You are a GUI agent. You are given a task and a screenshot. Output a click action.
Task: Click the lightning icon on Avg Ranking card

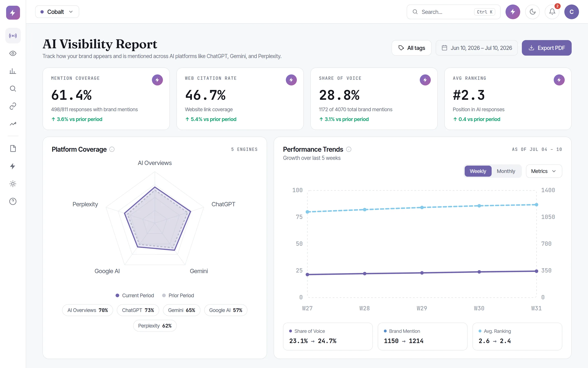[559, 80]
